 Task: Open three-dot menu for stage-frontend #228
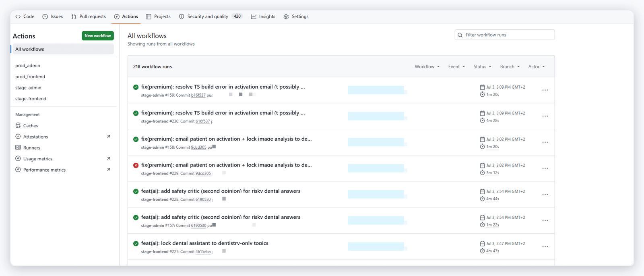tap(545, 195)
